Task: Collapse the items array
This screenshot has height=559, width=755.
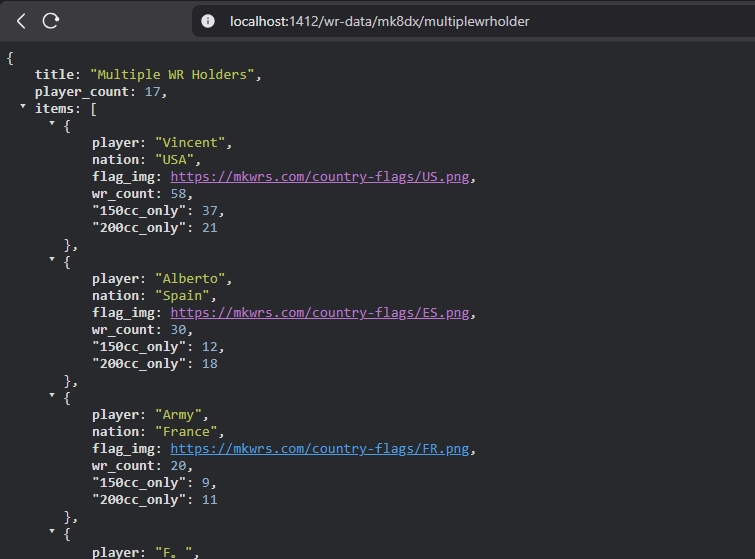Action: tap(23, 106)
